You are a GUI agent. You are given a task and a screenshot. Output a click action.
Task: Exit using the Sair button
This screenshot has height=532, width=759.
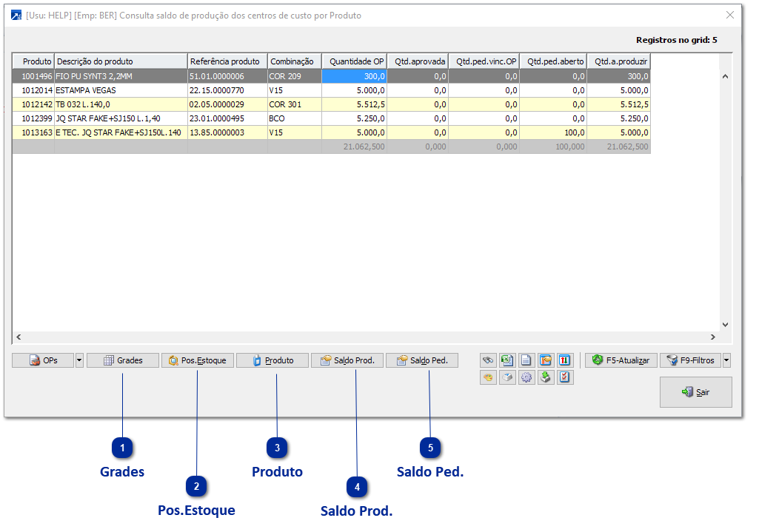[695, 392]
